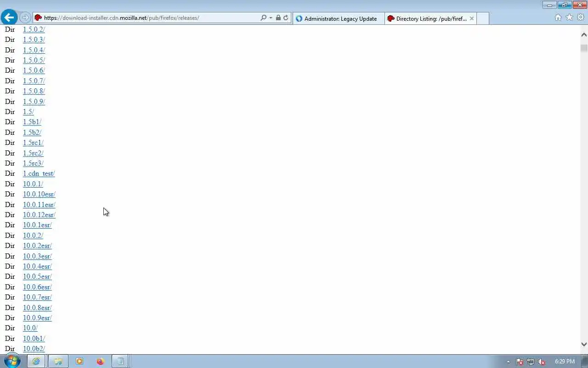Open the 10.0.6esr/ directory link
This screenshot has width=588, height=368.
pos(37,287)
